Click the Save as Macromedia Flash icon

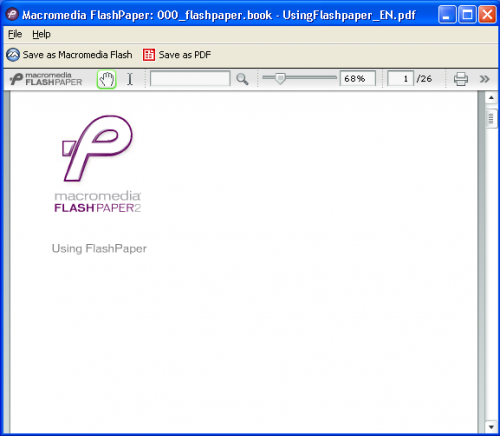13,55
